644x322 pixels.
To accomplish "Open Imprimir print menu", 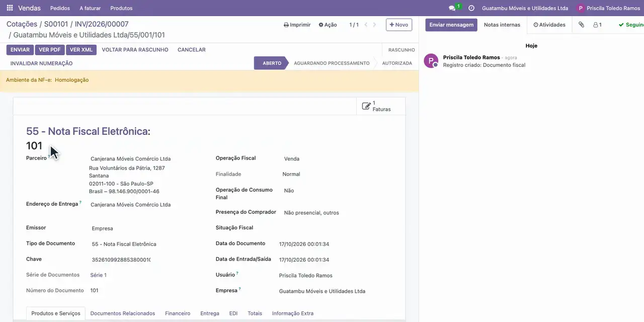I will pos(297,25).
